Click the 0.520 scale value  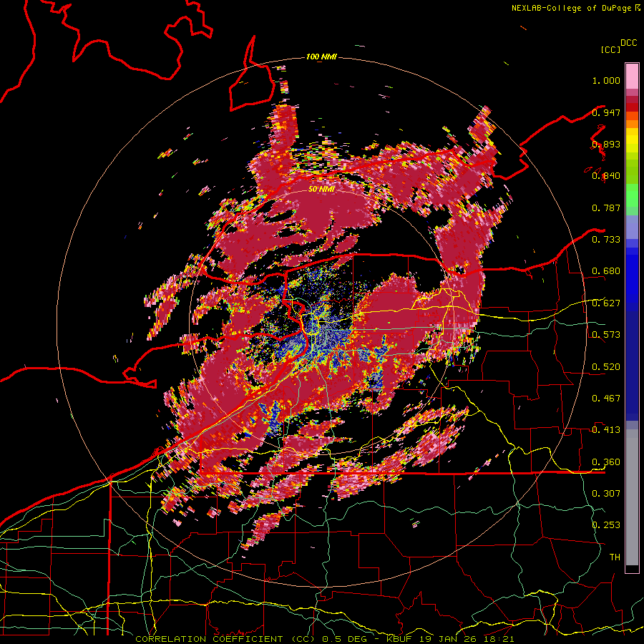coord(606,367)
